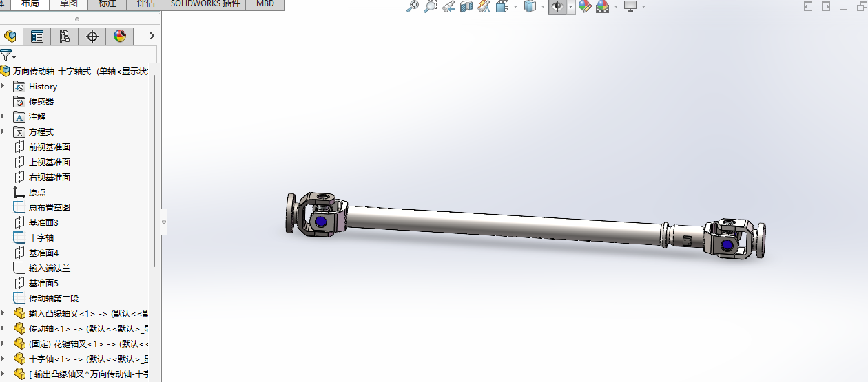The height and width of the screenshot is (382, 868).
Task: Click the Zoom to Fit icon
Action: 413,6
